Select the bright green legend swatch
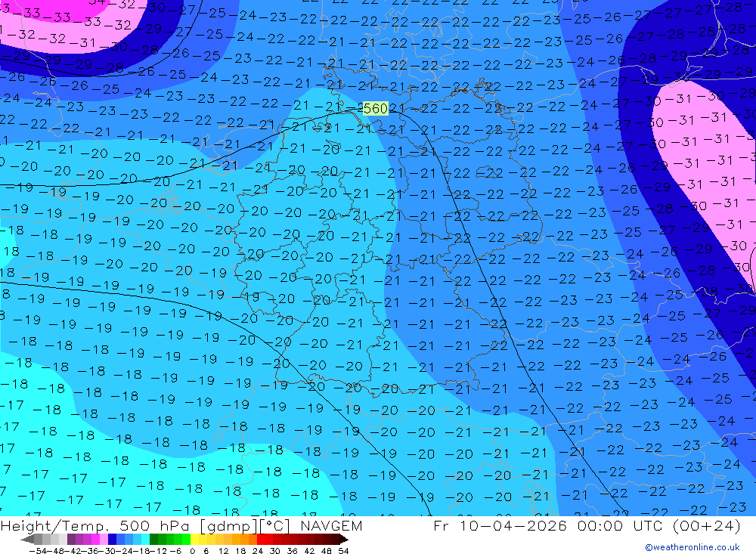Screen dimensions: 756x554 [181, 540]
